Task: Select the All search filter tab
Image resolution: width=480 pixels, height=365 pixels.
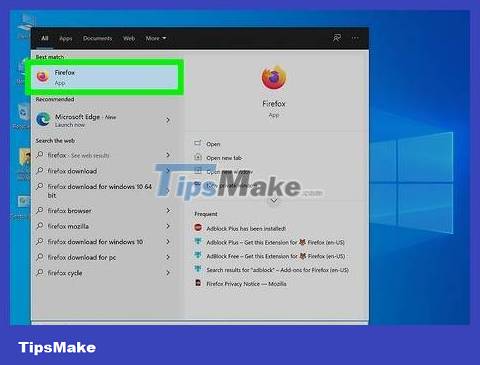Action: (x=45, y=38)
